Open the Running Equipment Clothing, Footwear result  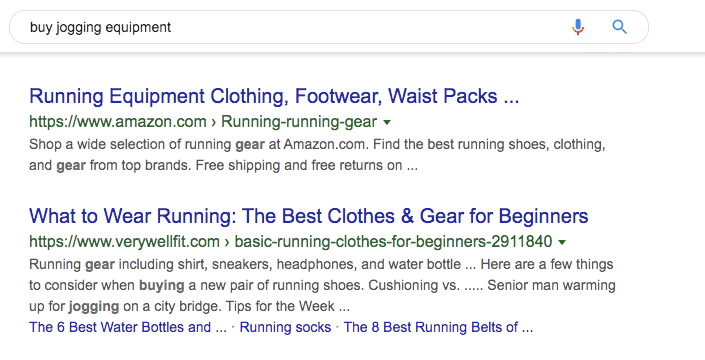tap(274, 96)
